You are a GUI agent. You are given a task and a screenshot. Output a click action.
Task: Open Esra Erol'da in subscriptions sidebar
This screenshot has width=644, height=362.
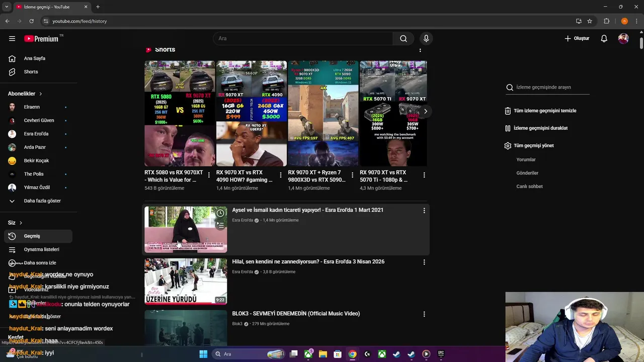click(39, 134)
